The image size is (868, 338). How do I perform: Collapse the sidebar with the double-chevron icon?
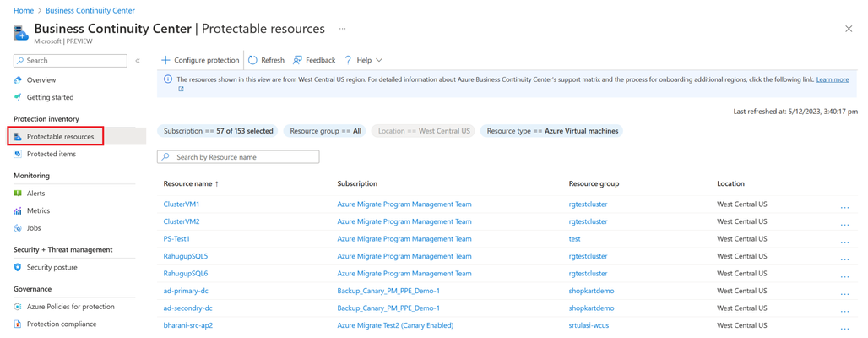tap(138, 60)
